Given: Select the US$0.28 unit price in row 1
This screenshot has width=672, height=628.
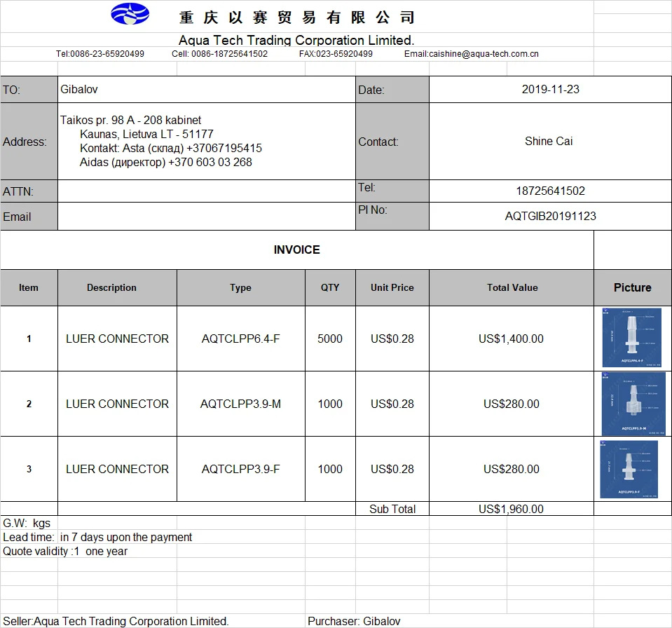Looking at the screenshot, I should coord(392,339).
